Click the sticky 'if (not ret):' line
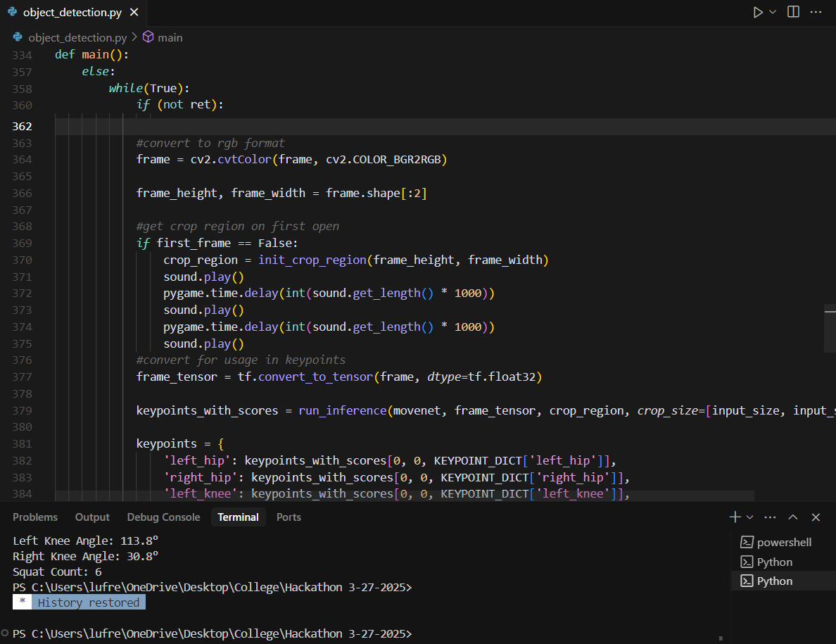 coord(180,104)
